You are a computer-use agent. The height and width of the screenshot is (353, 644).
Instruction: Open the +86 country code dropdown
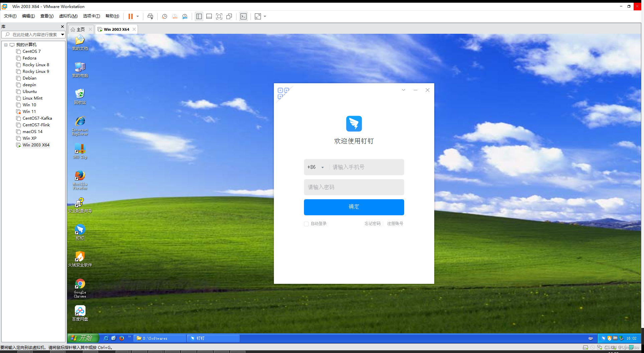click(316, 167)
